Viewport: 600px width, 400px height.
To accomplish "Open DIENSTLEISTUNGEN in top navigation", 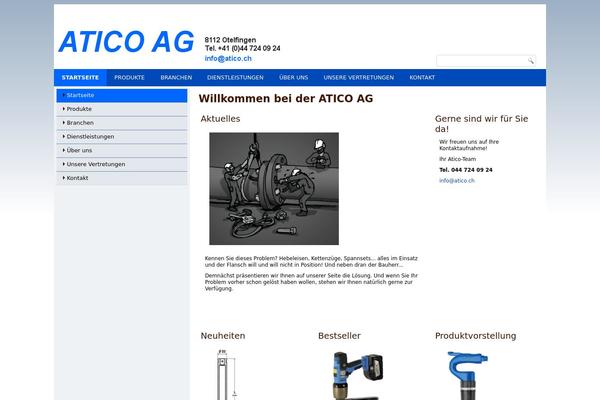I will [x=235, y=77].
